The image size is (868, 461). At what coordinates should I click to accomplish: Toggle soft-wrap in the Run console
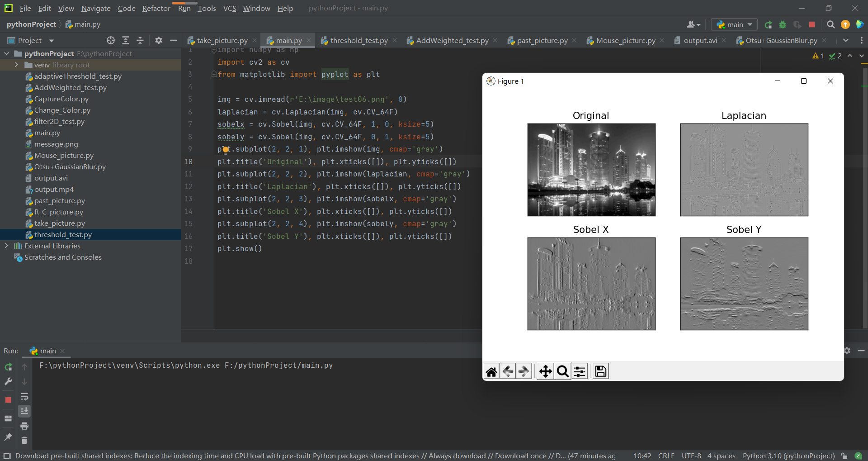24,397
